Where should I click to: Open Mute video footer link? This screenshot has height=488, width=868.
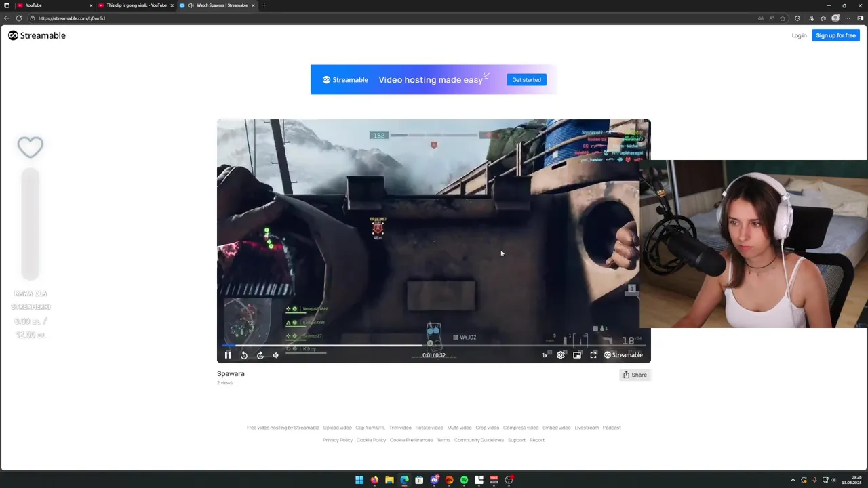tap(459, 428)
